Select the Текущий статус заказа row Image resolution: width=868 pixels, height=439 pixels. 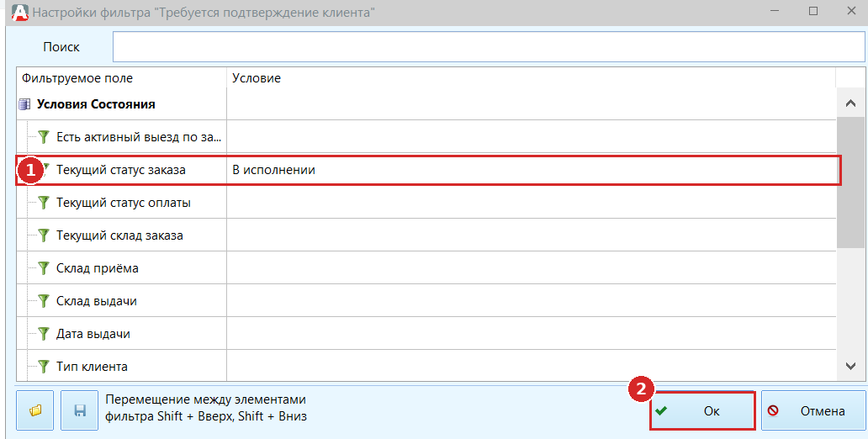[428, 170]
